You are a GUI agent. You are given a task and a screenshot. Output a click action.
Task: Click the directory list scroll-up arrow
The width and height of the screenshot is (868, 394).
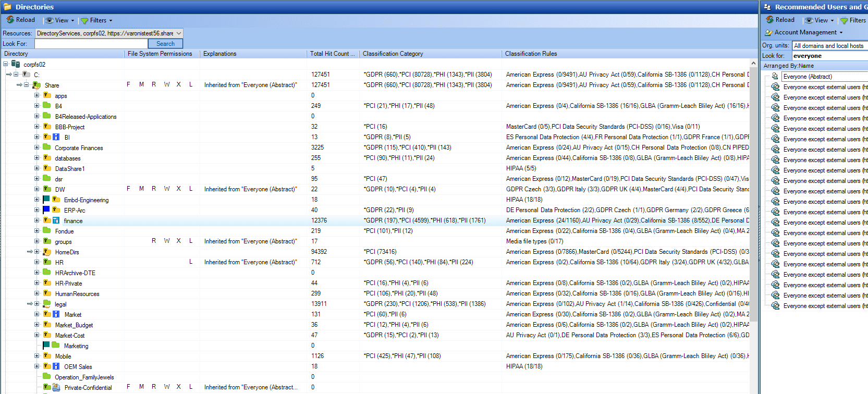pyautogui.click(x=753, y=63)
